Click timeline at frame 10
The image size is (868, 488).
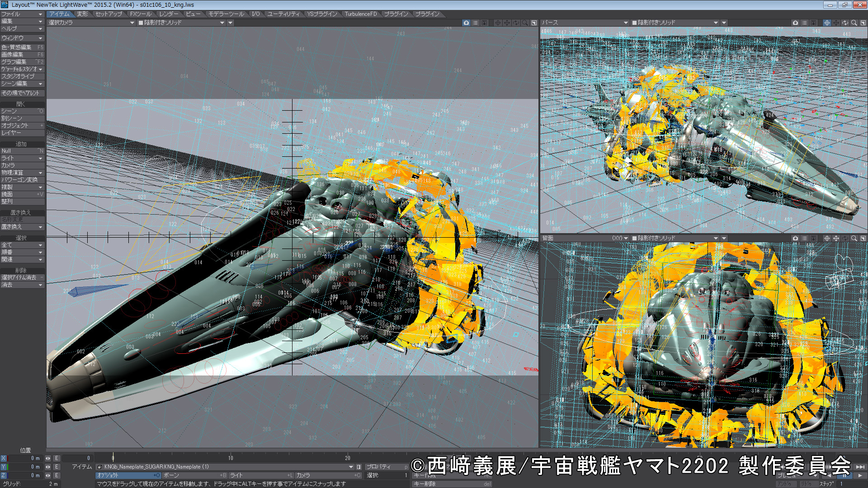click(231, 458)
